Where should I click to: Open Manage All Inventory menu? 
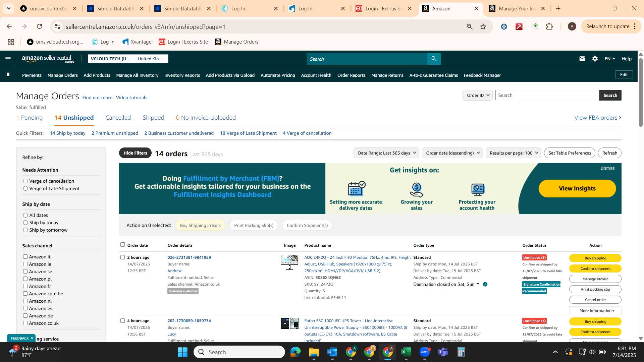[x=137, y=75]
